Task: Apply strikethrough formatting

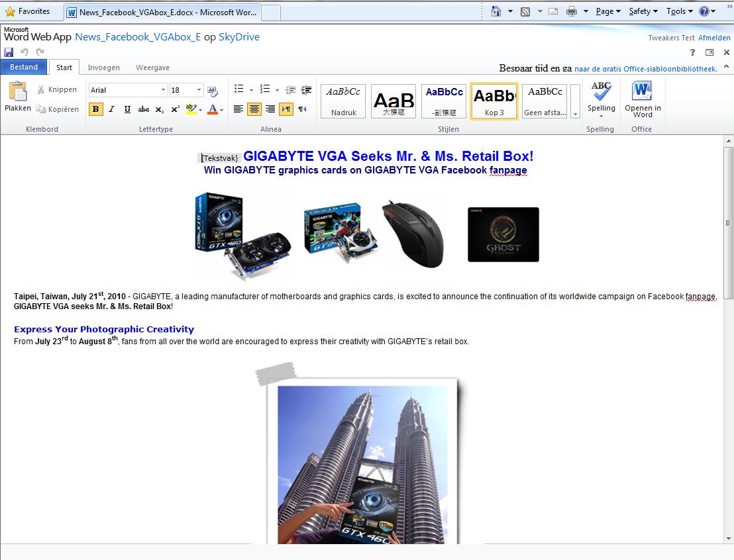Action: 143,109
